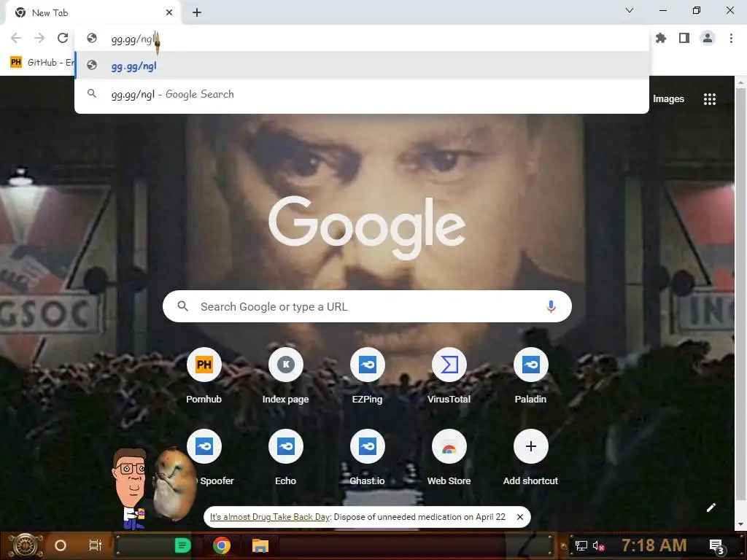Viewport: 747px width, 560px height.
Task: Add a new shortcut tile
Action: point(531,458)
